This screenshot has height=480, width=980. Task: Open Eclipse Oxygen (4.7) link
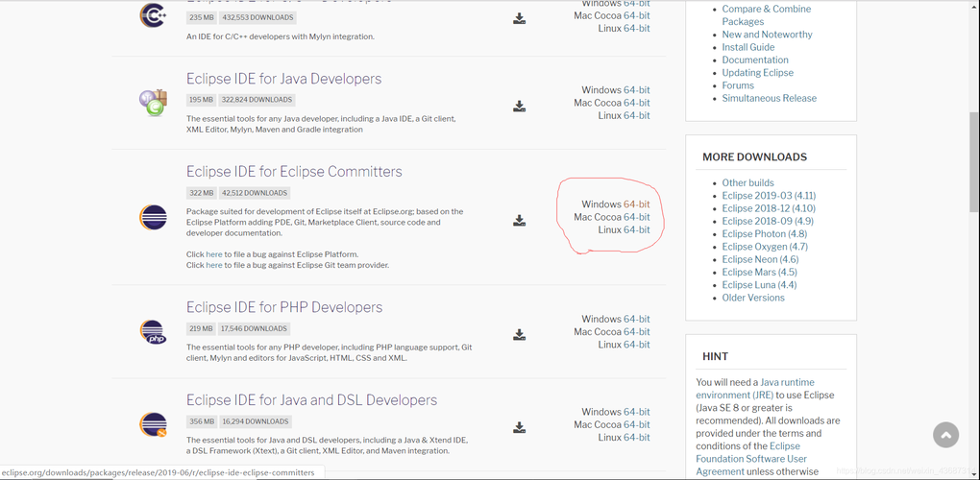(765, 247)
